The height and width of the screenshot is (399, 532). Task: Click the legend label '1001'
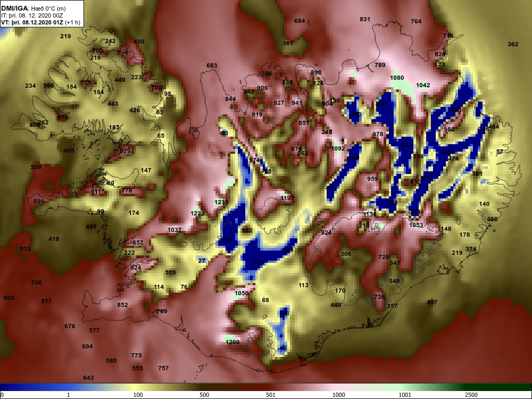pos(405,395)
